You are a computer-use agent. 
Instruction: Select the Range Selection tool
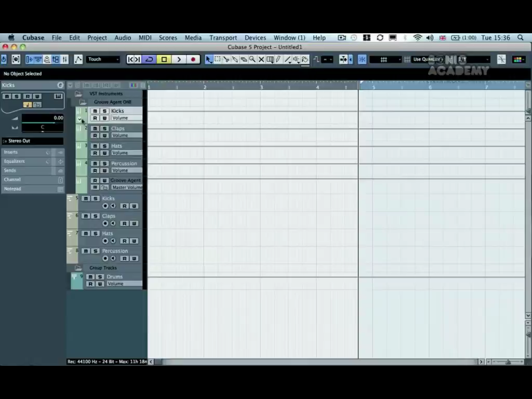(218, 59)
